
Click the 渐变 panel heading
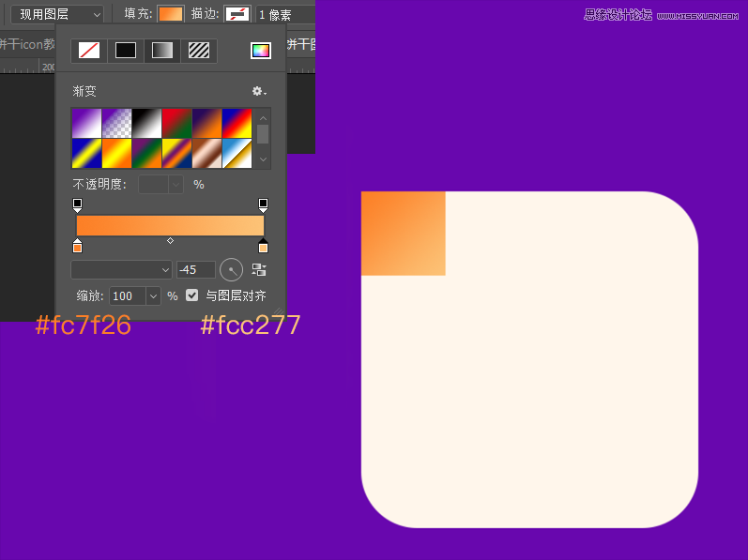pyautogui.click(x=84, y=91)
